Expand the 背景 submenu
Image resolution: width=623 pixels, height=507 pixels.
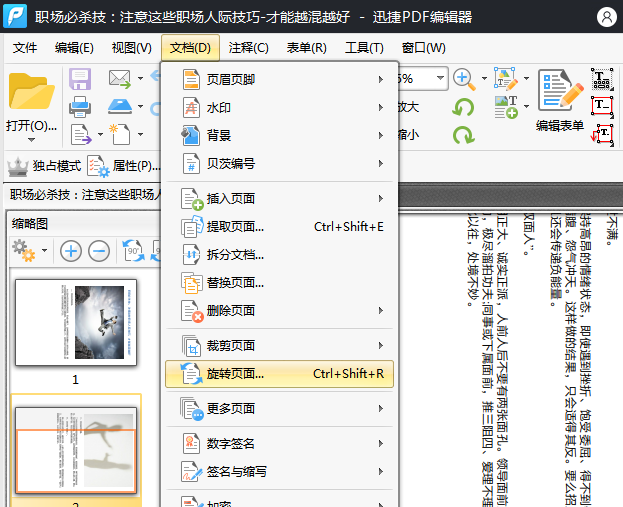point(279,135)
